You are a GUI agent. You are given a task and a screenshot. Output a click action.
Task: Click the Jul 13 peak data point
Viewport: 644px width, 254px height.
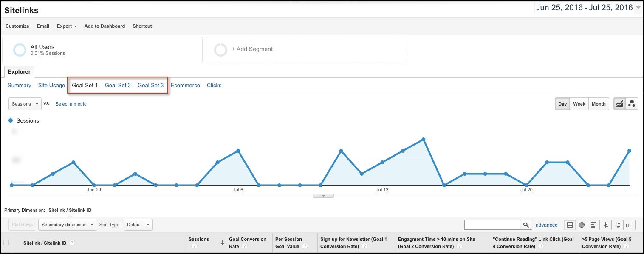424,139
